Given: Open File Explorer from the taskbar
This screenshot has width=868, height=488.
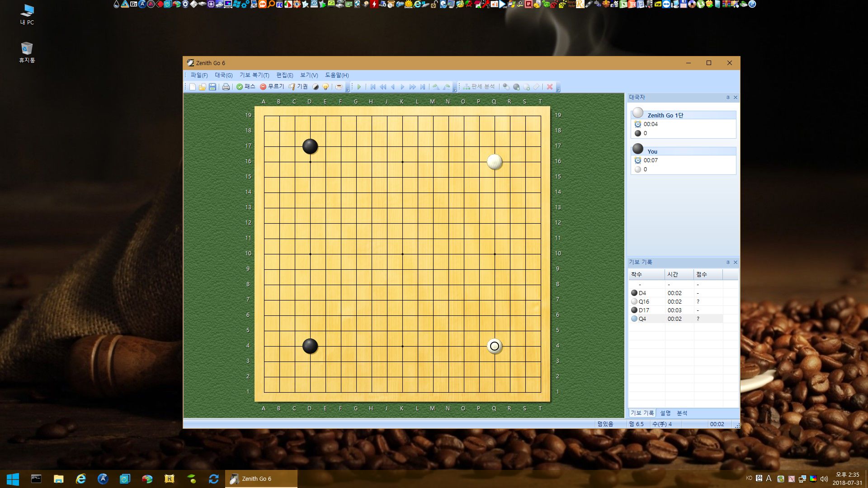Looking at the screenshot, I should pos(59,479).
